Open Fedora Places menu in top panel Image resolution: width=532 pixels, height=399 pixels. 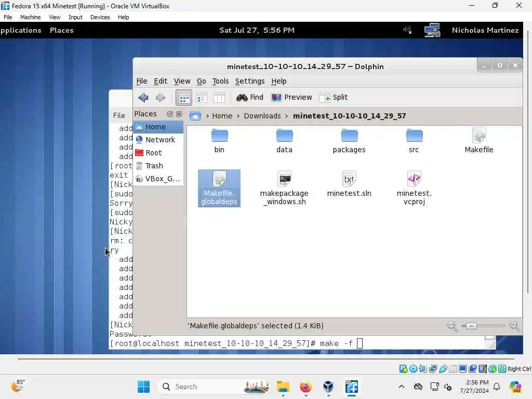61,30
